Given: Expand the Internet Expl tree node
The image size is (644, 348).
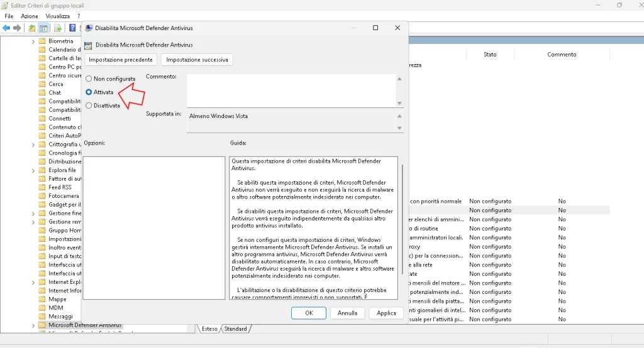Looking at the screenshot, I should (33, 283).
